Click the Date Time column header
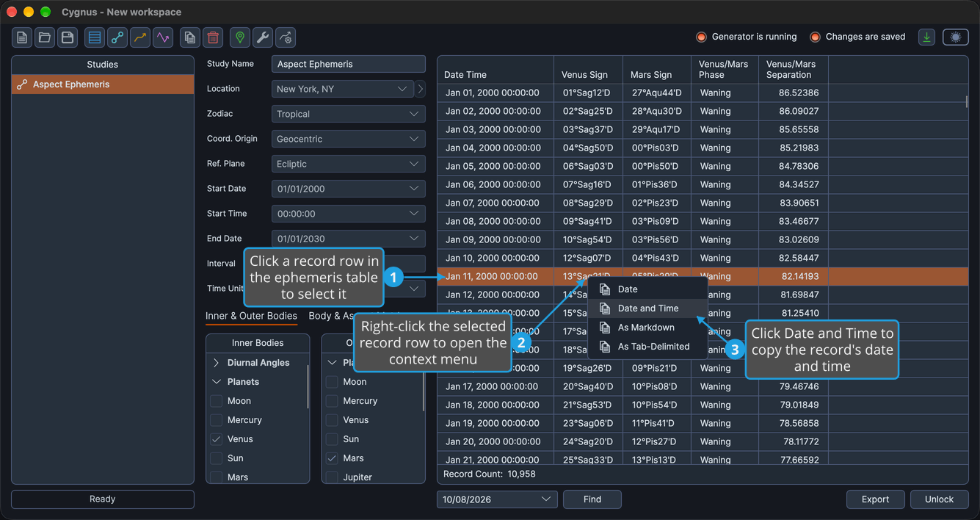Viewport: 980px width, 520px height. [496, 70]
